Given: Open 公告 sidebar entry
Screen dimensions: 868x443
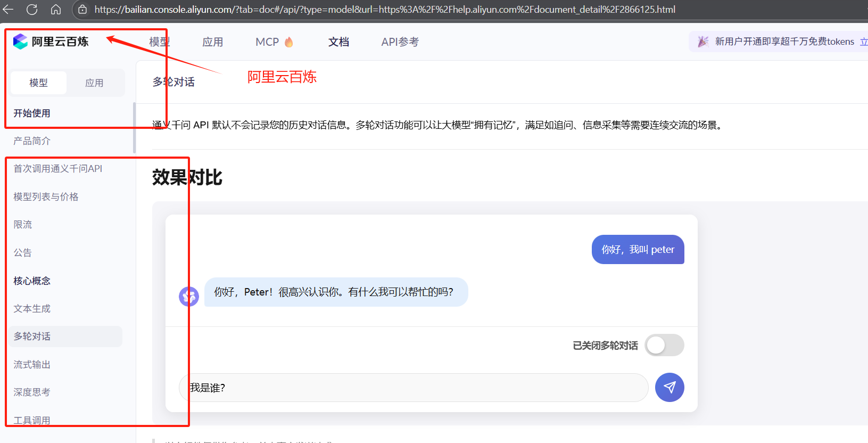Looking at the screenshot, I should point(23,252).
